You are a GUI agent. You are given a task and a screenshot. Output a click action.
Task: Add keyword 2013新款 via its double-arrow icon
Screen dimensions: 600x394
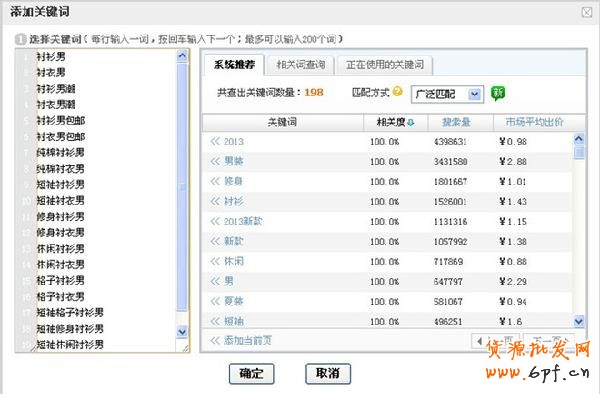pos(215,221)
